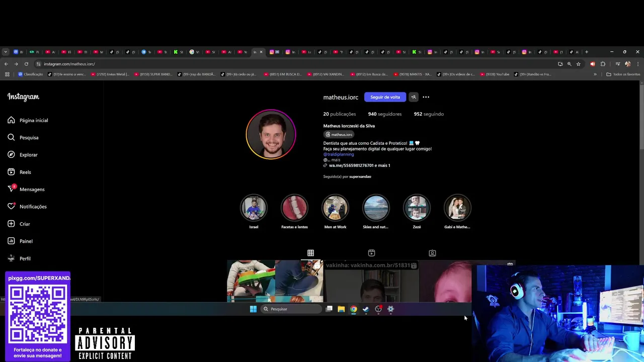Open Mensagens in the sidebar
This screenshot has height=362, width=644.
(26, 189)
